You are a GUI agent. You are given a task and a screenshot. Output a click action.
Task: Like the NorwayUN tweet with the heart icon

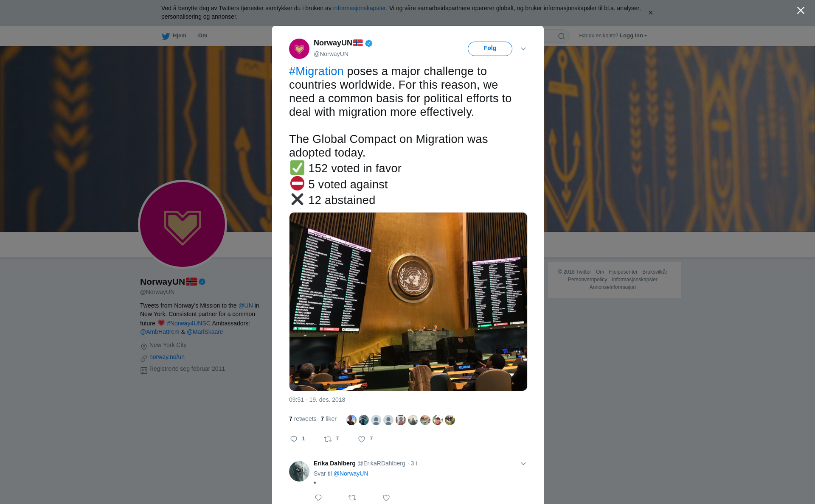click(x=362, y=439)
